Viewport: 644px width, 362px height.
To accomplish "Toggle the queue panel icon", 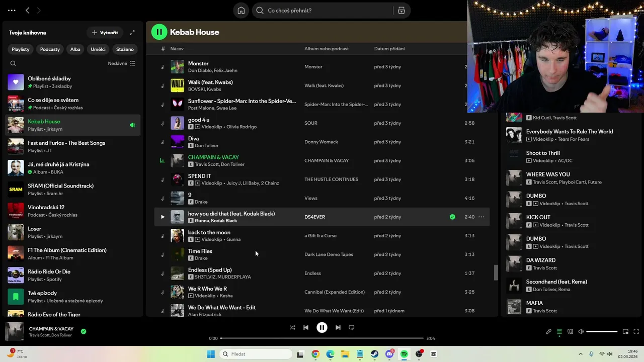I will pos(559,332).
